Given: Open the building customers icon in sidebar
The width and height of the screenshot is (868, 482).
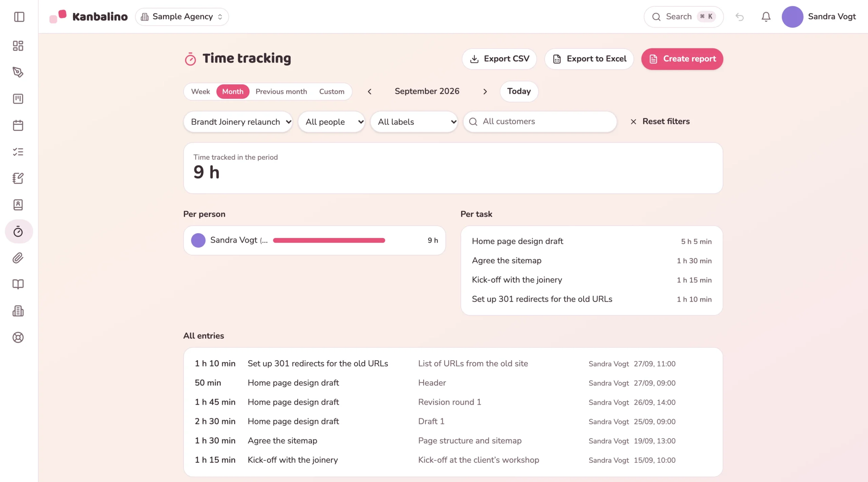Looking at the screenshot, I should 18,311.
